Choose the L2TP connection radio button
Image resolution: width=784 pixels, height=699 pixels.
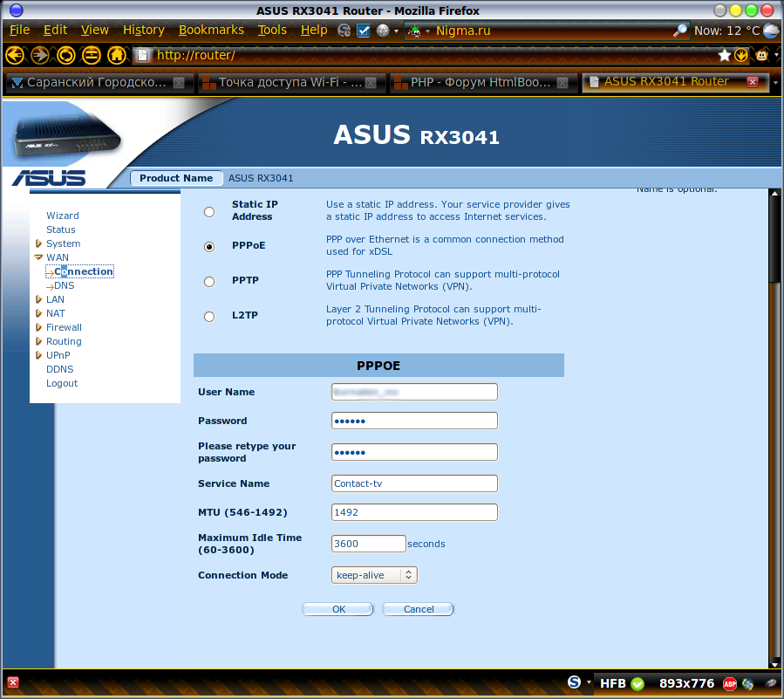(x=209, y=317)
